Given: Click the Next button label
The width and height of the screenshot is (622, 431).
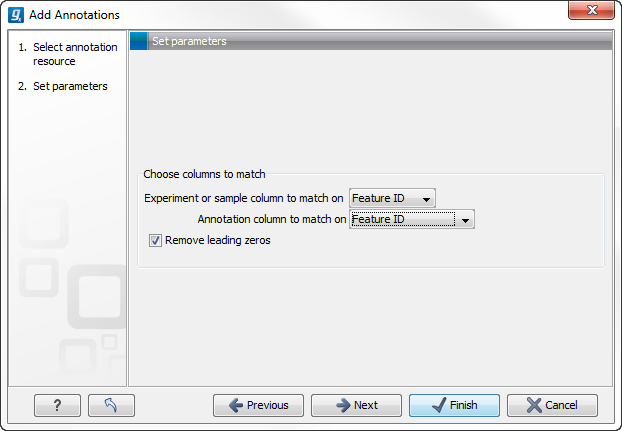Looking at the screenshot, I should [x=366, y=405].
